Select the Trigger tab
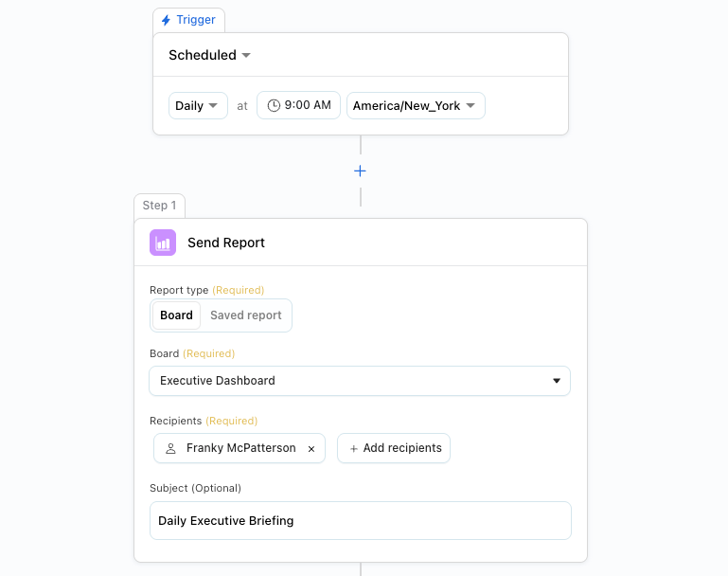Viewport: 728px width, 576px height. [189, 20]
